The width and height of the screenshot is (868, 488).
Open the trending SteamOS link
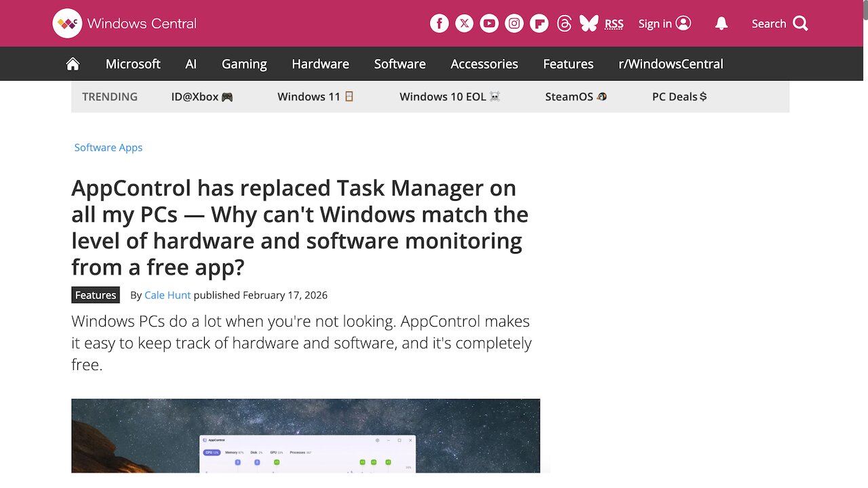tap(576, 97)
